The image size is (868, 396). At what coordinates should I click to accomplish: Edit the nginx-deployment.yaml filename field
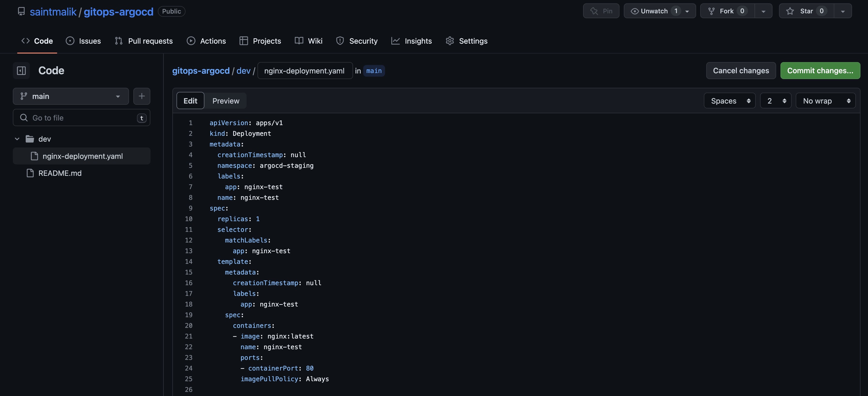point(305,71)
